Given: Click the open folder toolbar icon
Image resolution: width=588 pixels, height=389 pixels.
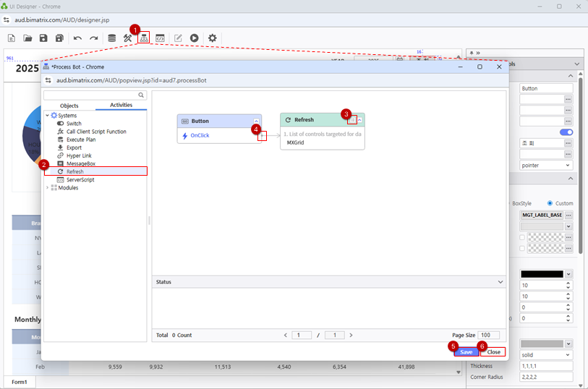Looking at the screenshot, I should (x=27, y=38).
